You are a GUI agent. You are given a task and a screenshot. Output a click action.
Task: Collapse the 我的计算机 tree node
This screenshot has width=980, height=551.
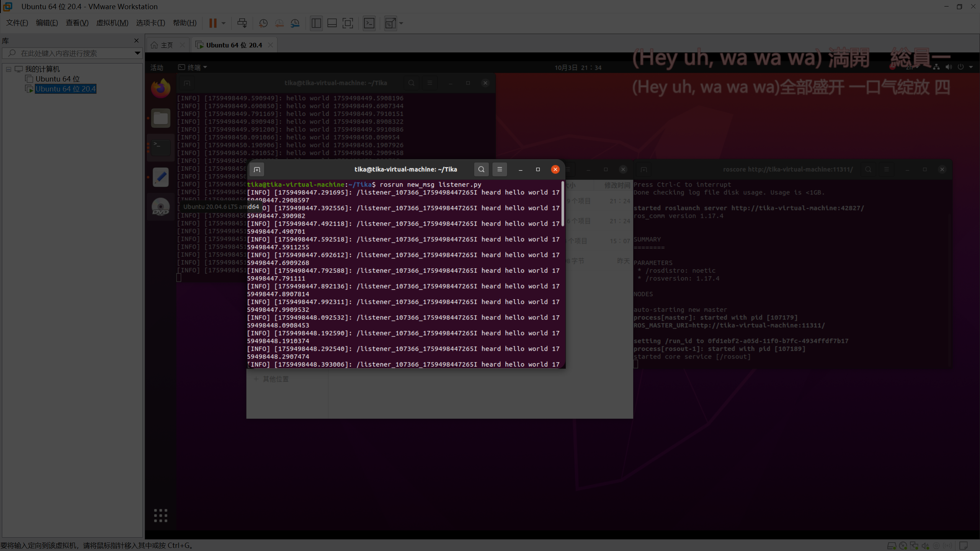pyautogui.click(x=8, y=69)
